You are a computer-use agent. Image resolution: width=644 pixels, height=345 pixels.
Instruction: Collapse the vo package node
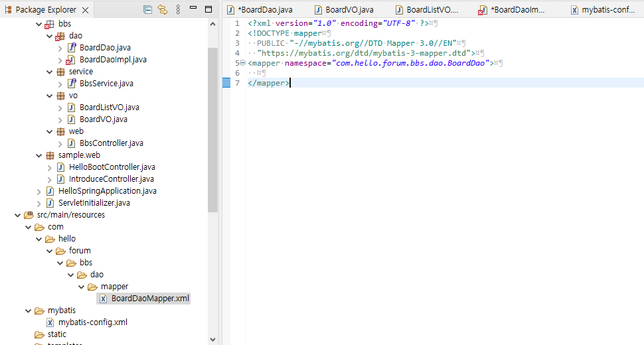point(50,96)
